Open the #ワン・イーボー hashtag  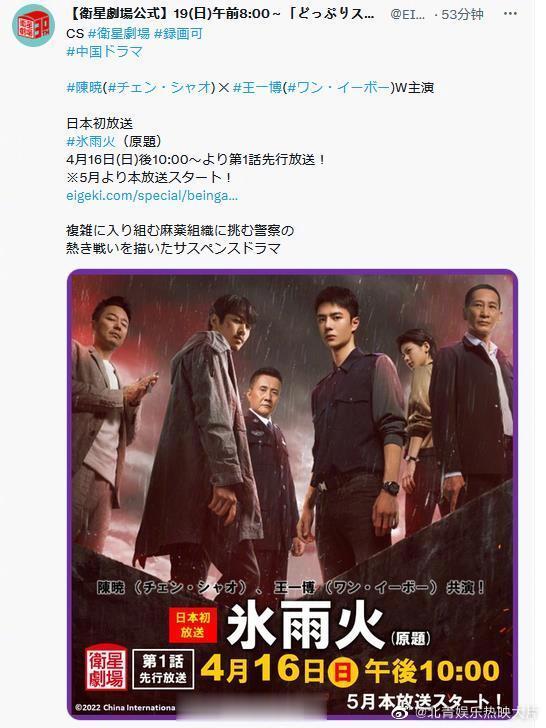pos(338,87)
